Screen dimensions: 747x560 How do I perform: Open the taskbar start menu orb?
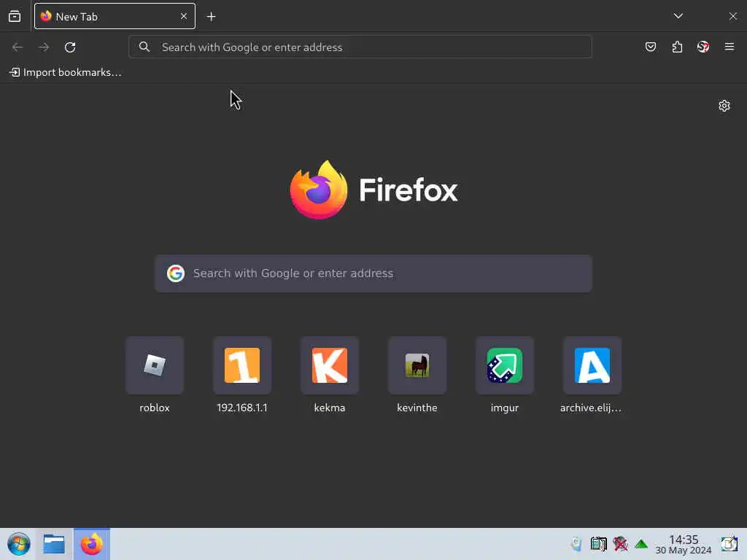(x=19, y=544)
